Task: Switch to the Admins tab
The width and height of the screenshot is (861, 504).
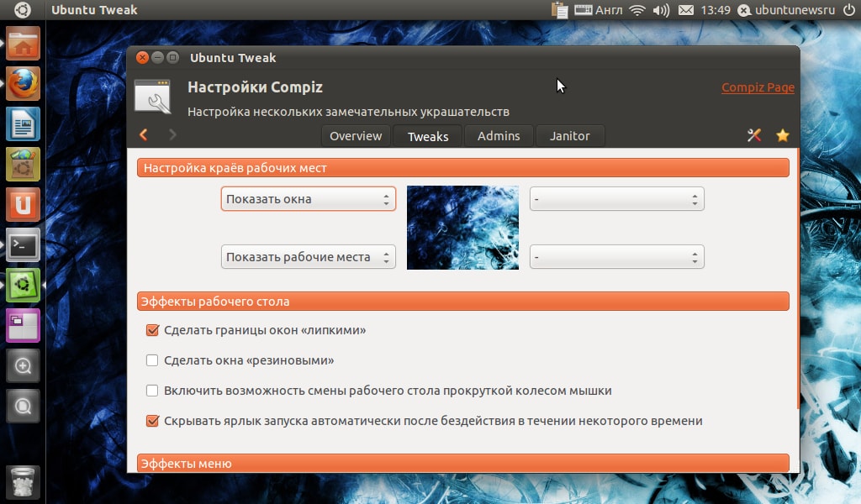Action: tap(499, 136)
